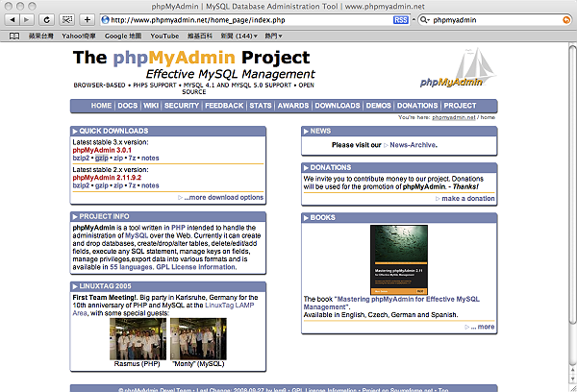Viewport: 577px width, 392px height.
Task: Open the PROJECT nav item
Action: tap(460, 106)
